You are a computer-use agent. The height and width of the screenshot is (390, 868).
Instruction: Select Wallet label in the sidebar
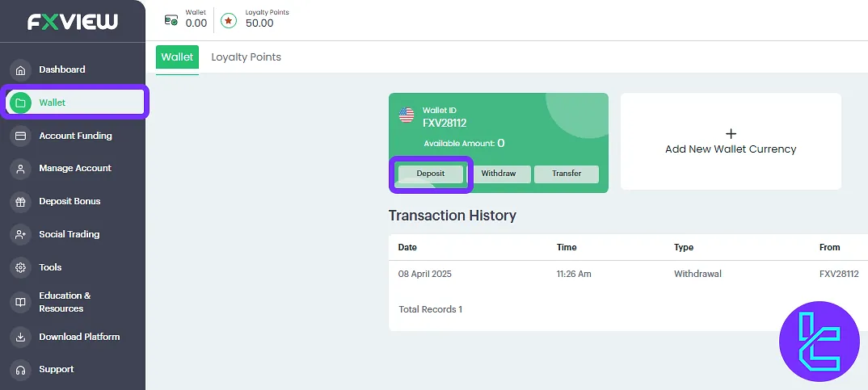pyautogui.click(x=53, y=103)
